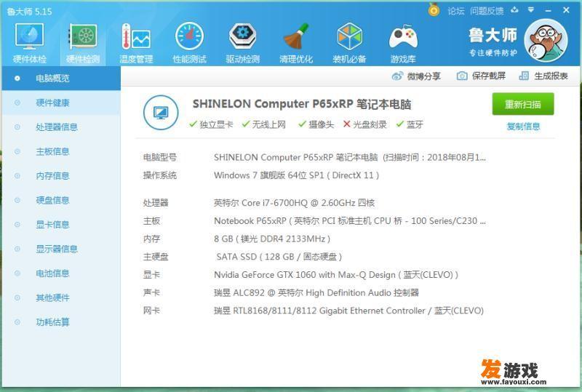Click the Notebook P65xRP motherboard value
The image size is (582, 392).
pyautogui.click(x=350, y=221)
